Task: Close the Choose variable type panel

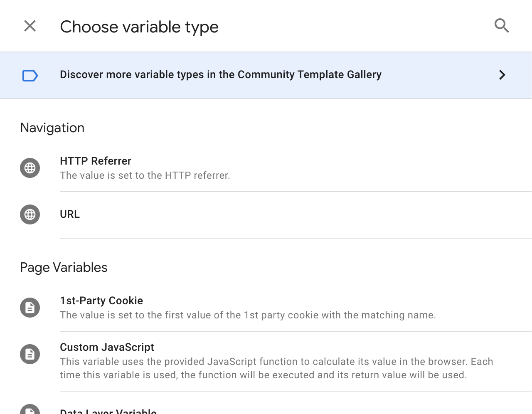Action: 30,26
